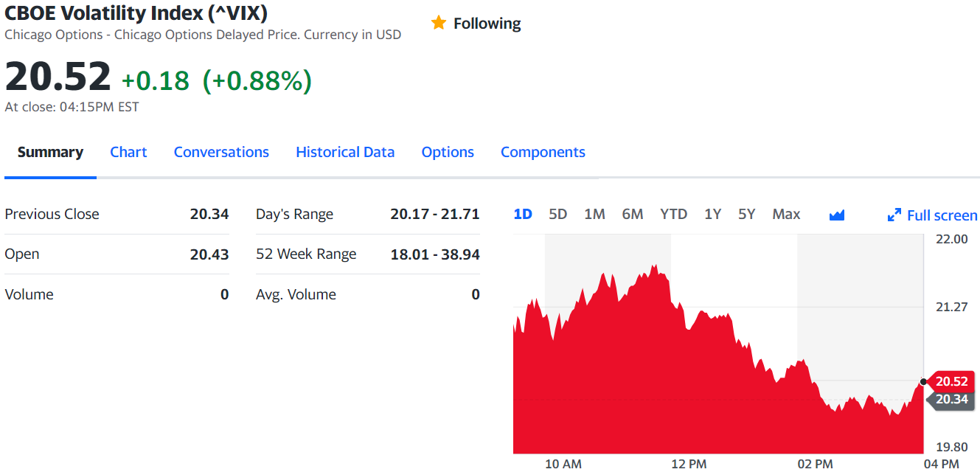The height and width of the screenshot is (472, 980).
Task: Click the 52 Week Range value 18.01 - 38.94
Action: click(x=435, y=254)
